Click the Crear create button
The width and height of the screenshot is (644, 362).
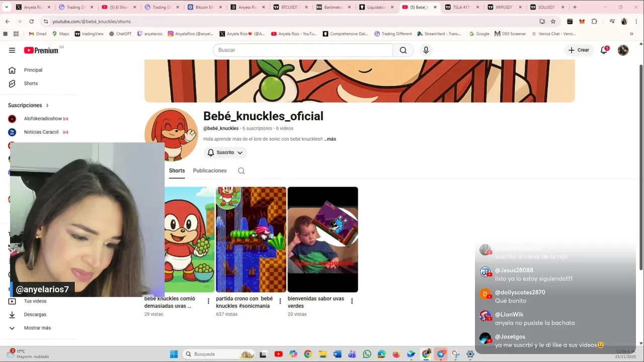coord(579,50)
